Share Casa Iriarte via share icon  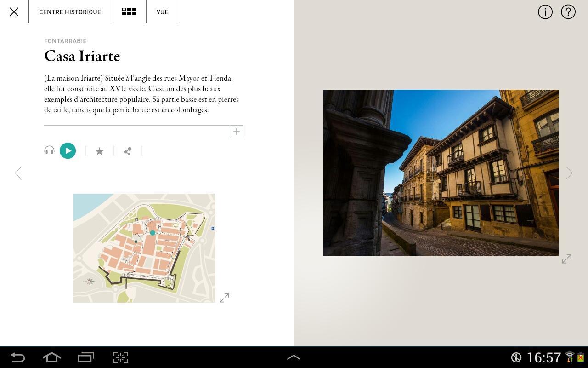pos(128,151)
